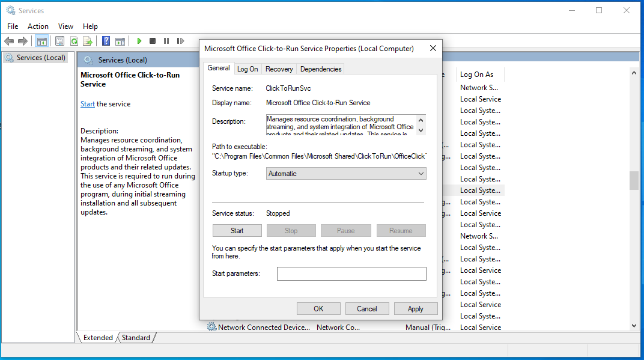Click the ClickToRunSvc service name text

pos(288,88)
